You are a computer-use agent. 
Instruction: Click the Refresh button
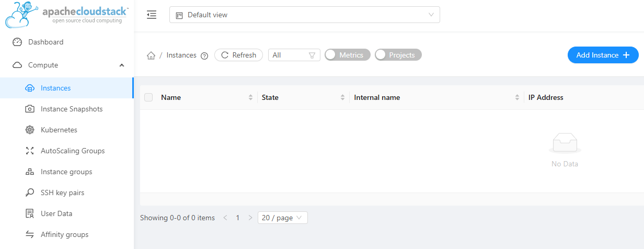click(239, 55)
